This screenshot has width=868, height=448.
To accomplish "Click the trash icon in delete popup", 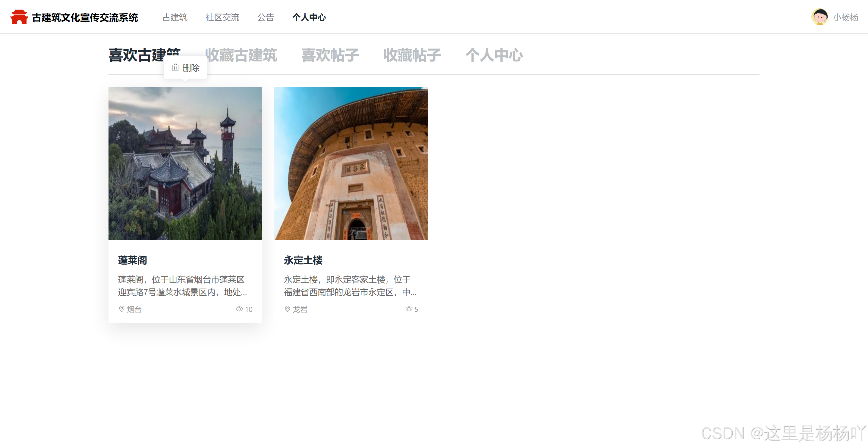I will point(175,68).
